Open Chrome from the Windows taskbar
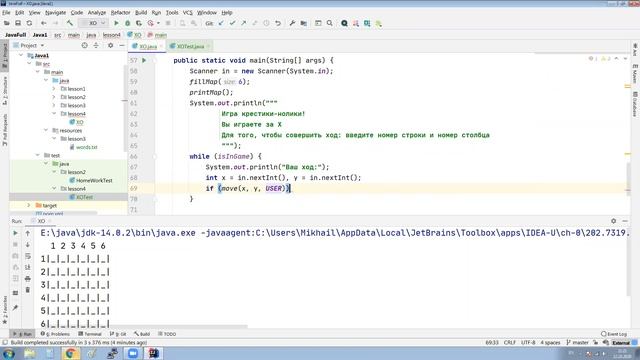 [70, 353]
